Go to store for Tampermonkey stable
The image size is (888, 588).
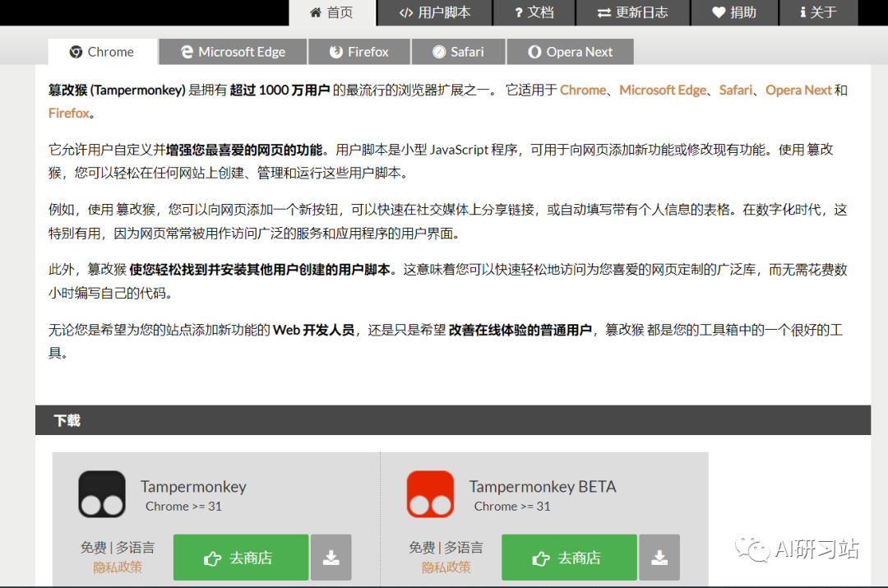point(241,558)
